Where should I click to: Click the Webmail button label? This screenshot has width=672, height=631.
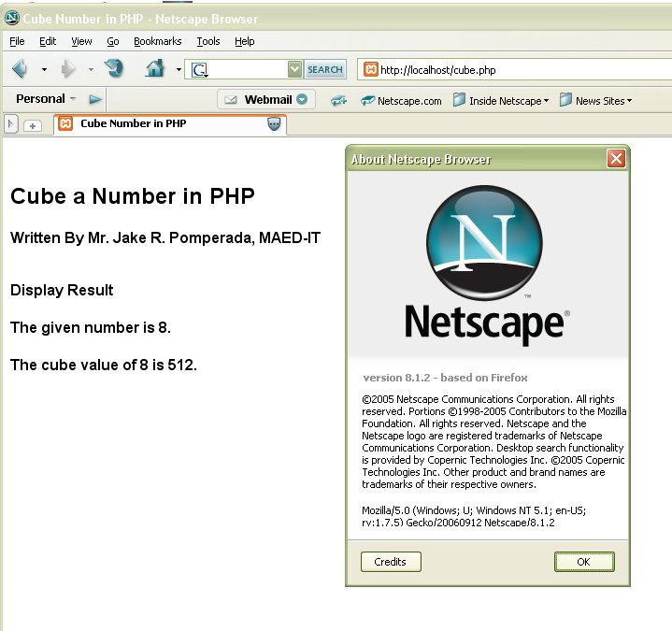pos(268,99)
